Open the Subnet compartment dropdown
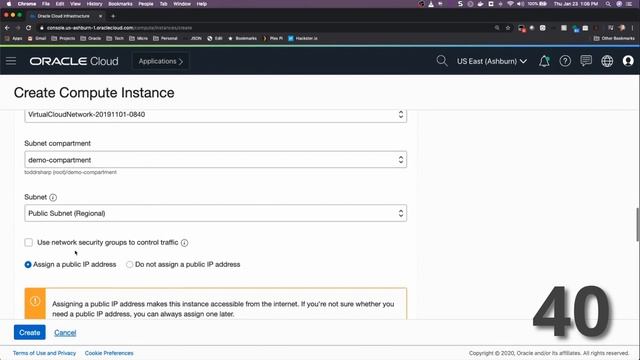 coord(216,160)
